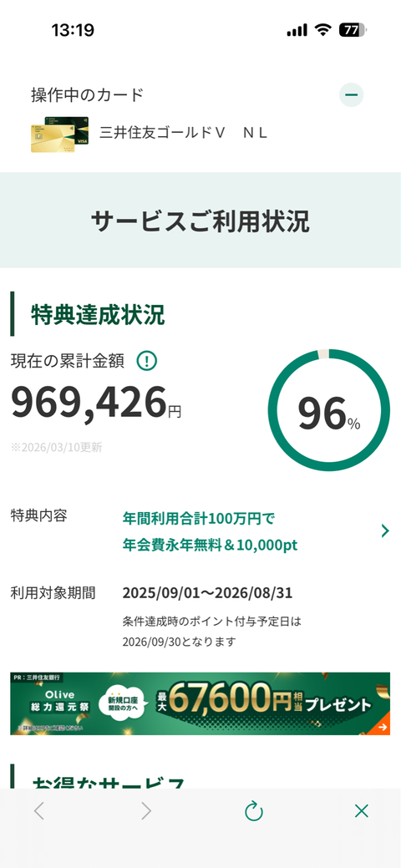Collapse the 操作中のカード section with minus icon
The height and width of the screenshot is (868, 401).
(351, 94)
